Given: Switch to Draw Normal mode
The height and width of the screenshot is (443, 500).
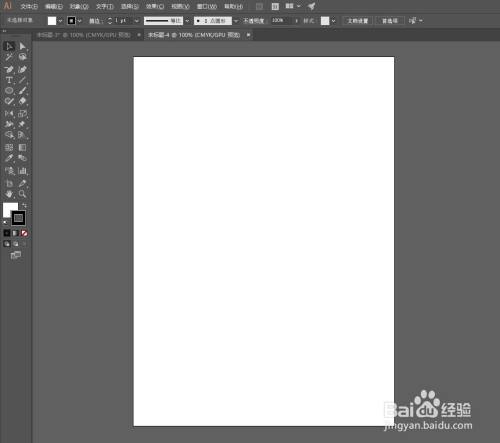Looking at the screenshot, I should (7, 244).
